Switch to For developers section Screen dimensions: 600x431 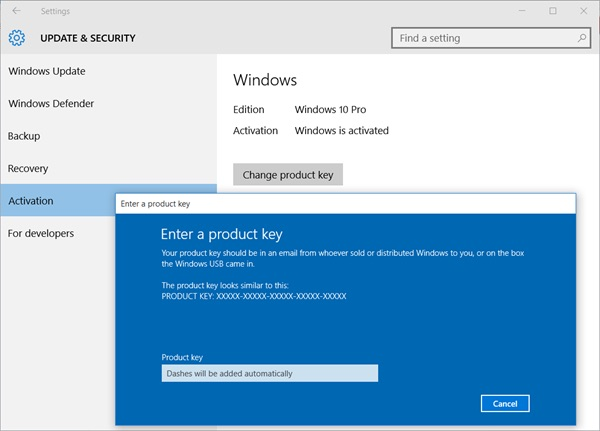(x=41, y=233)
